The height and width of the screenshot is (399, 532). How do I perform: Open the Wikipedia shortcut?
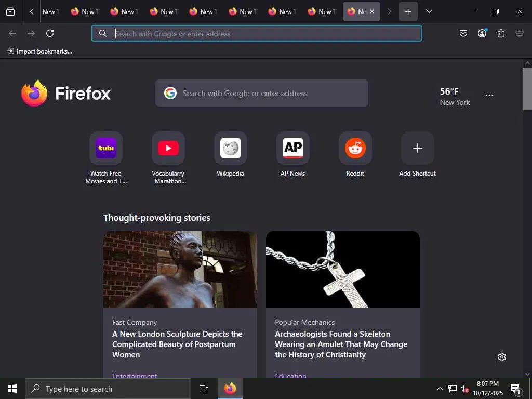click(231, 148)
